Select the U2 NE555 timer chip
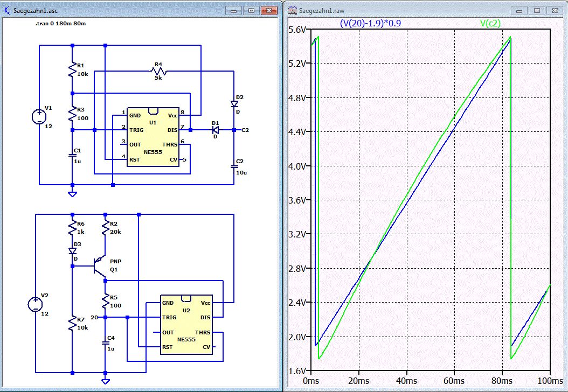The height and width of the screenshot is (392, 568). point(186,325)
